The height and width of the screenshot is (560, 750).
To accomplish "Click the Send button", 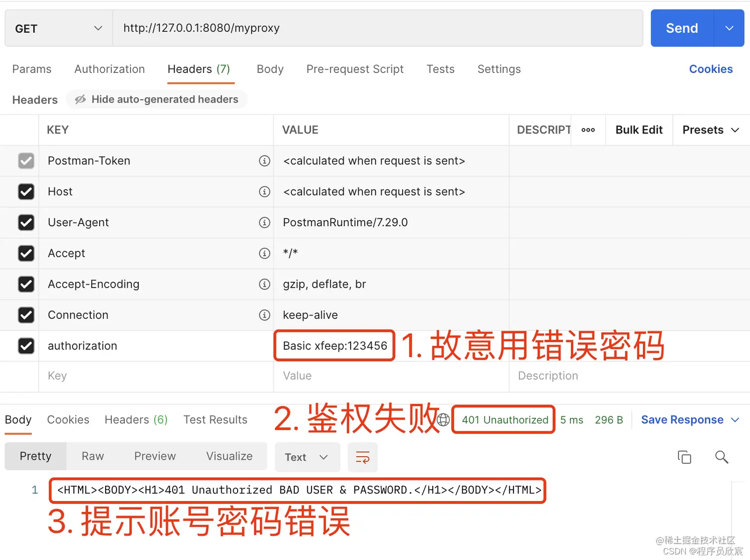I will pyautogui.click(x=682, y=28).
